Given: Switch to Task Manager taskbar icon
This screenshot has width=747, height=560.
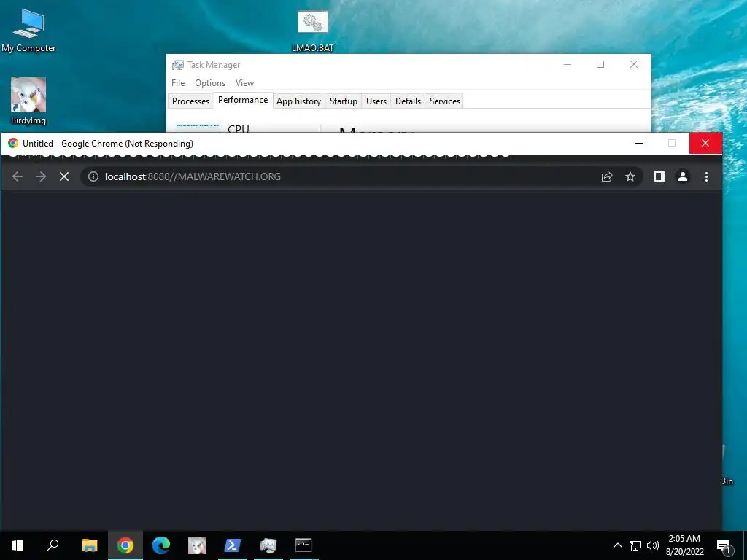Looking at the screenshot, I should coord(268,545).
